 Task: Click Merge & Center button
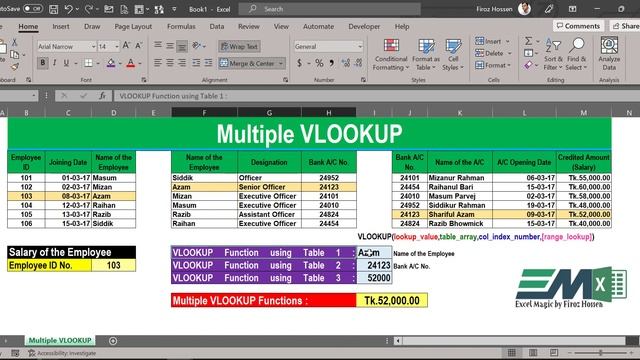click(247, 63)
